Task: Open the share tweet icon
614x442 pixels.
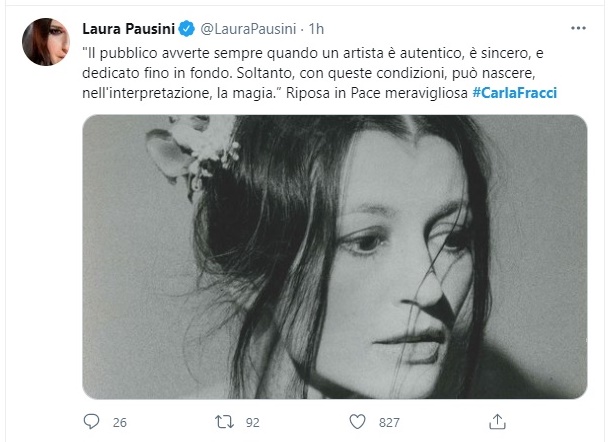Action: click(x=497, y=422)
